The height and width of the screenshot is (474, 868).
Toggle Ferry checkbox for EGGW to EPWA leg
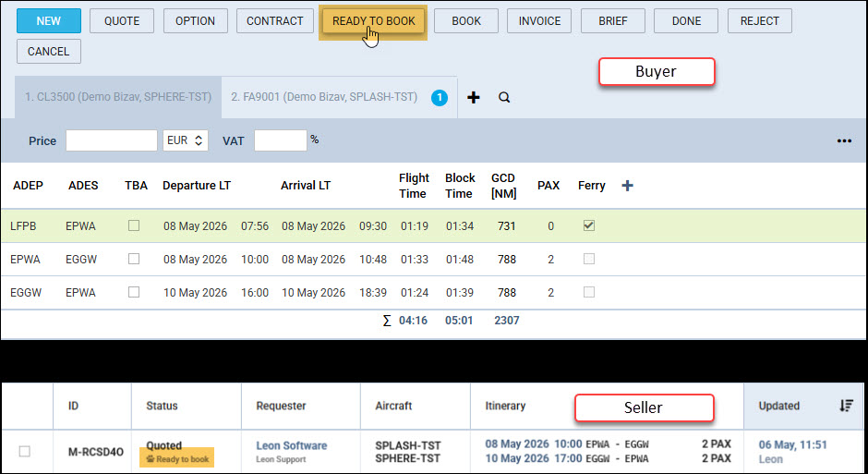589,292
